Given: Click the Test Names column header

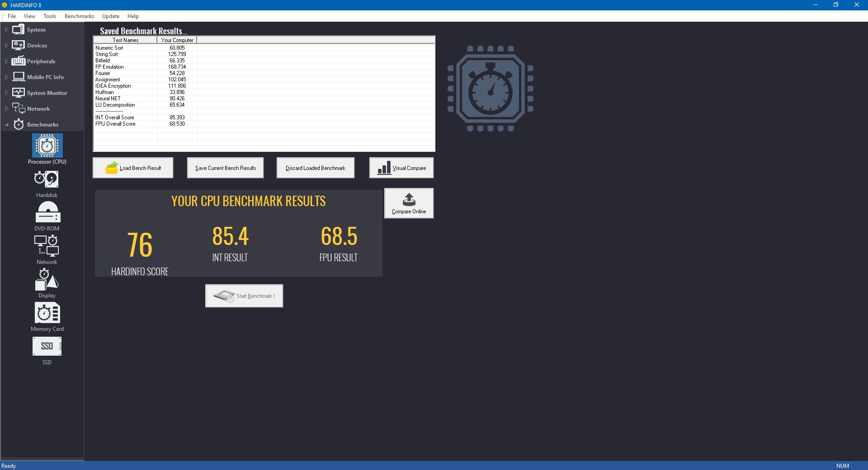Looking at the screenshot, I should click(125, 40).
